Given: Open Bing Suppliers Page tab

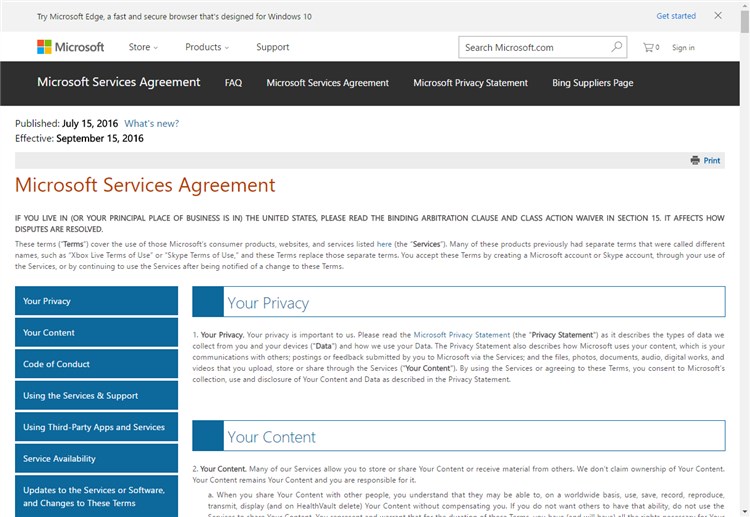Looking at the screenshot, I should click(x=592, y=83).
